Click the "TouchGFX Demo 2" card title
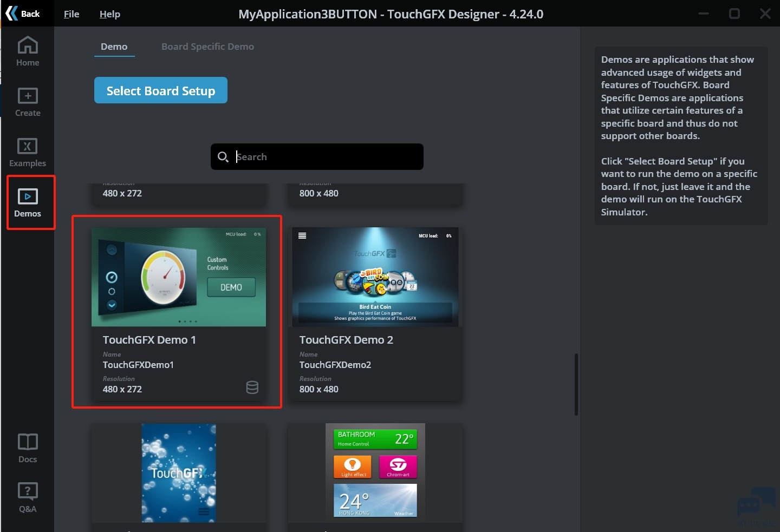The width and height of the screenshot is (780, 532). tap(347, 340)
